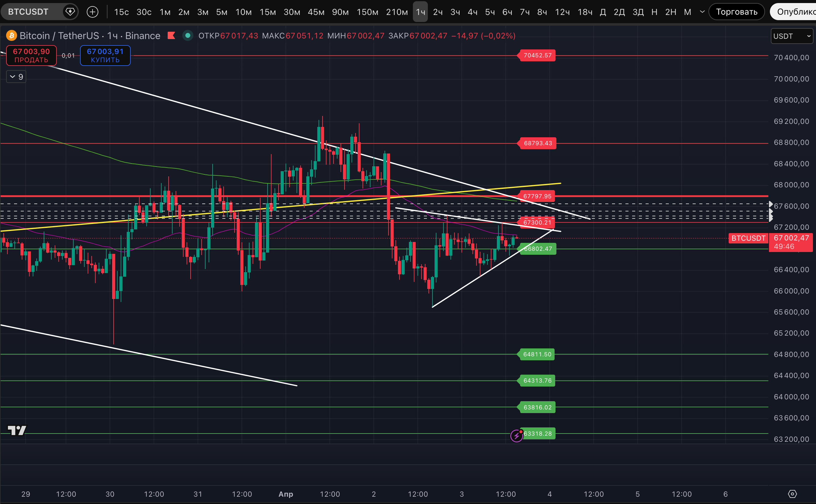Open the Торговать trade button
Viewport: 816px width, 504px height.
[736, 12]
